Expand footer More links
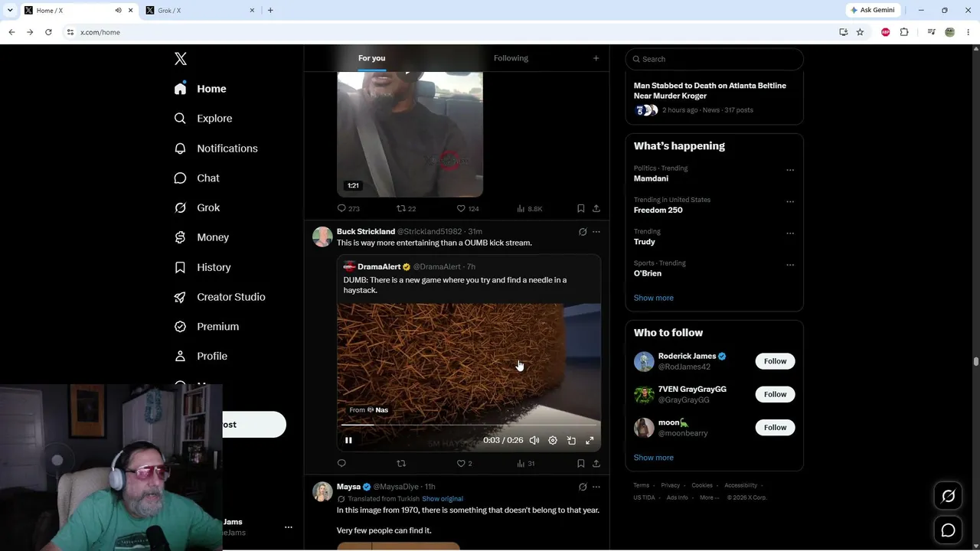This screenshot has height=551, width=980. [x=708, y=497]
